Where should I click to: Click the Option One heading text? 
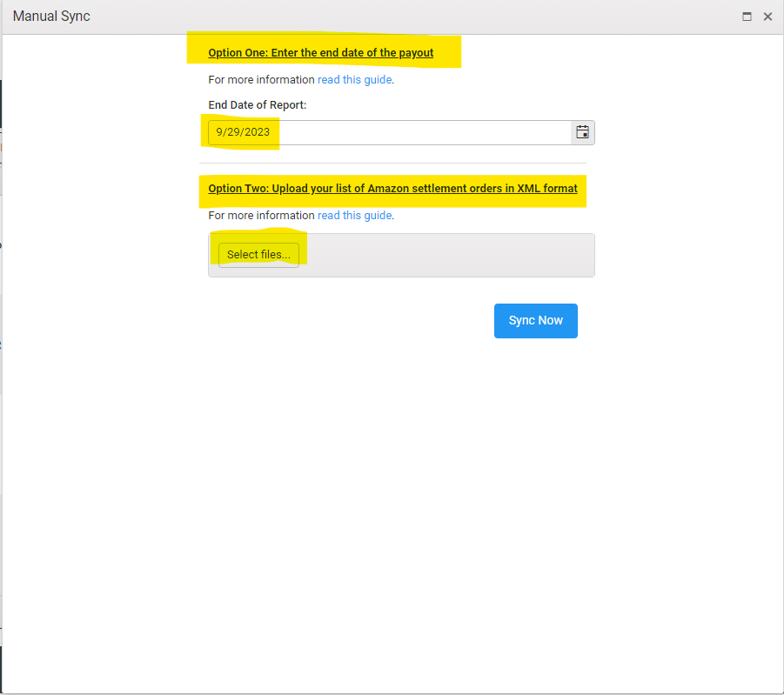click(320, 53)
